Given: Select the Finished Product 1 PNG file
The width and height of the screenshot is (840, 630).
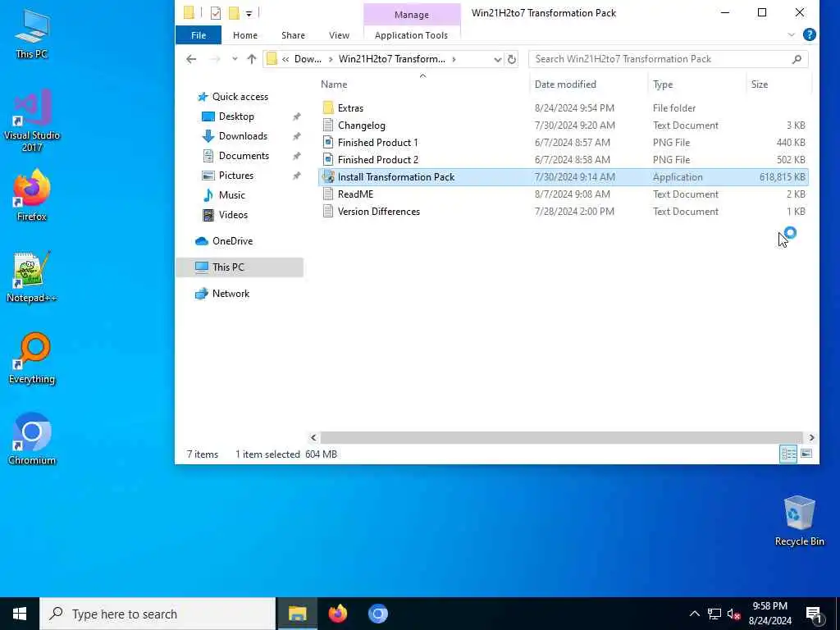Looking at the screenshot, I should [563, 143].
